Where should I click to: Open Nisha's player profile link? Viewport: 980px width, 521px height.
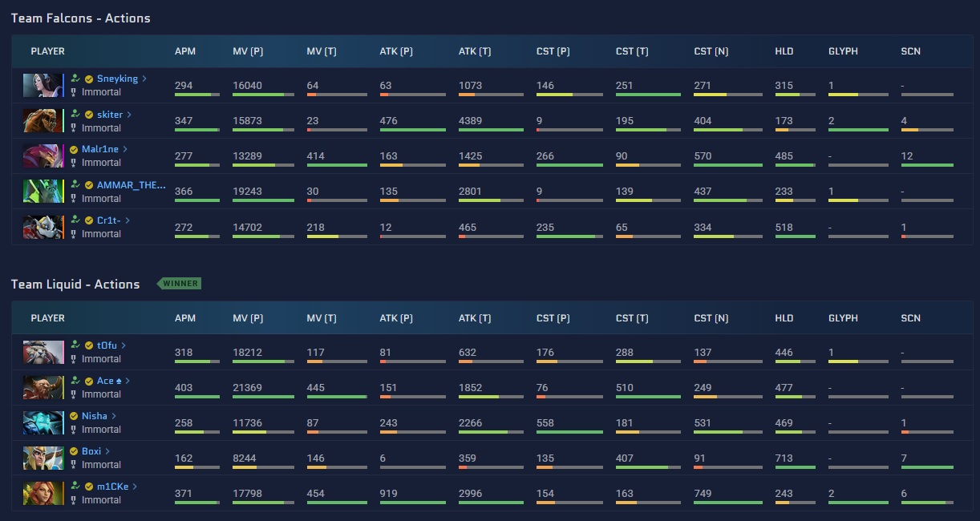click(95, 416)
